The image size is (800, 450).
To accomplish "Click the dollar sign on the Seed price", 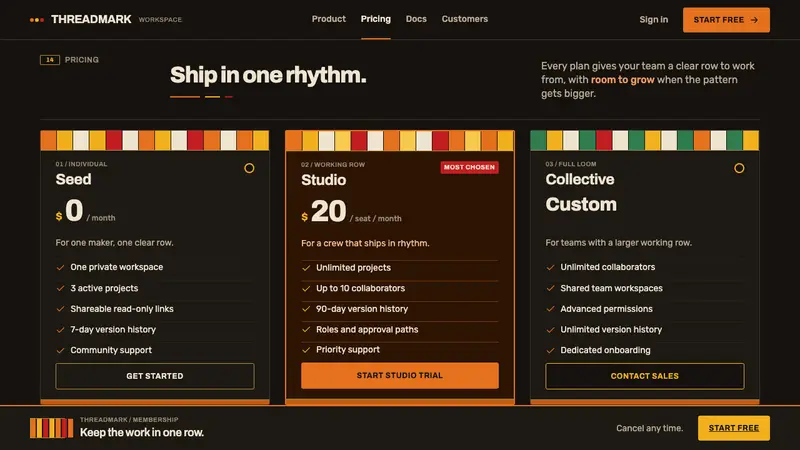I will (59, 216).
